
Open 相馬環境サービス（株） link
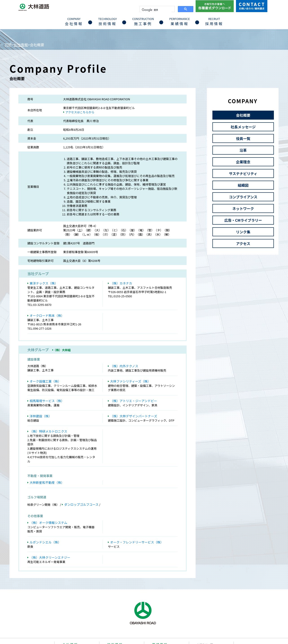(46, 401)
